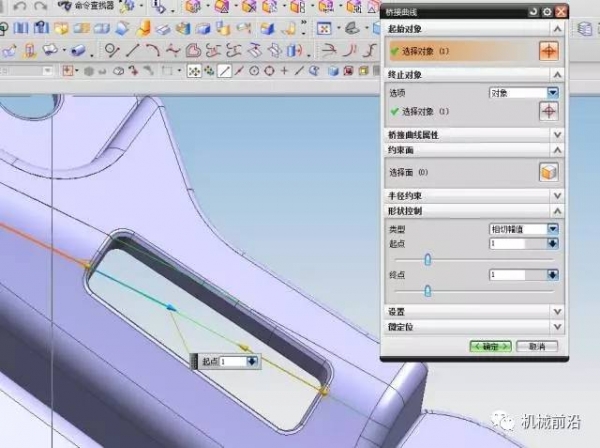Expand the 桥接曲线属性 section

(474, 135)
